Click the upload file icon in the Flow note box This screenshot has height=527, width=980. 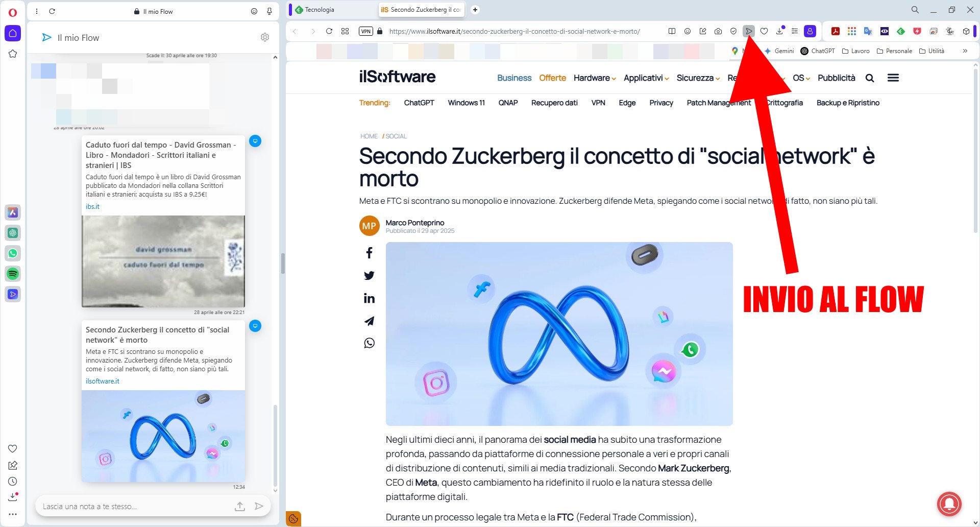(x=240, y=507)
